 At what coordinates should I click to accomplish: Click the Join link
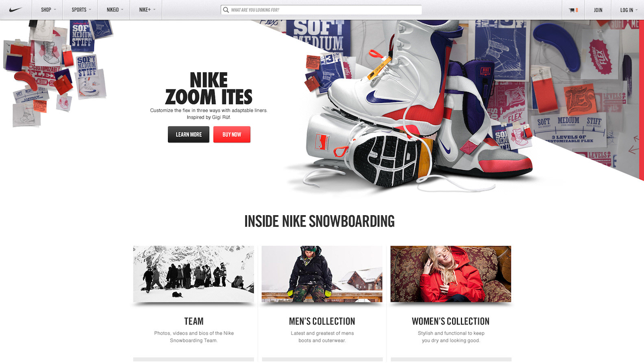[x=598, y=10]
